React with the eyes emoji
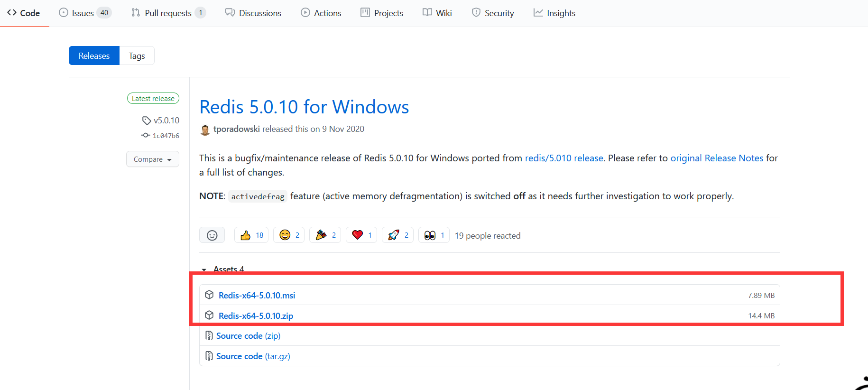 click(x=434, y=235)
